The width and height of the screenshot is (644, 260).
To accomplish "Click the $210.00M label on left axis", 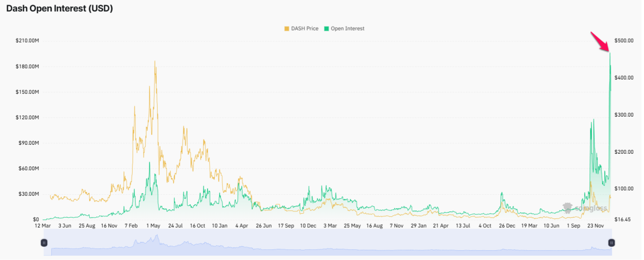I will (27, 41).
